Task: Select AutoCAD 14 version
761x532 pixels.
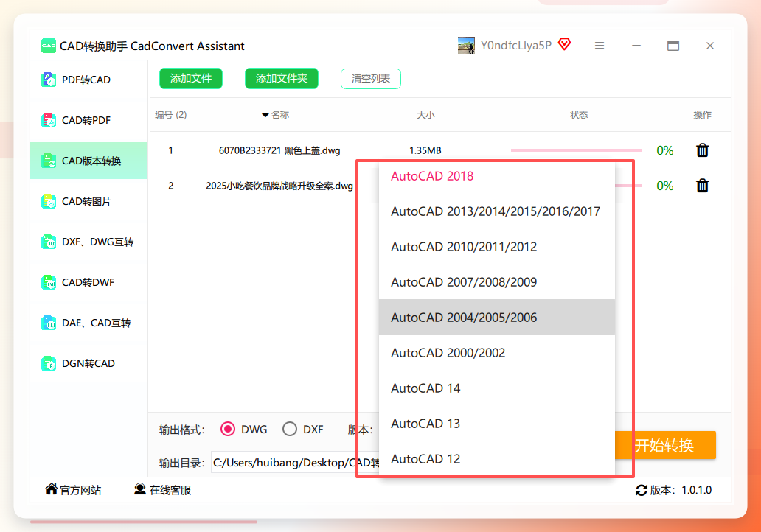Action: (496, 388)
